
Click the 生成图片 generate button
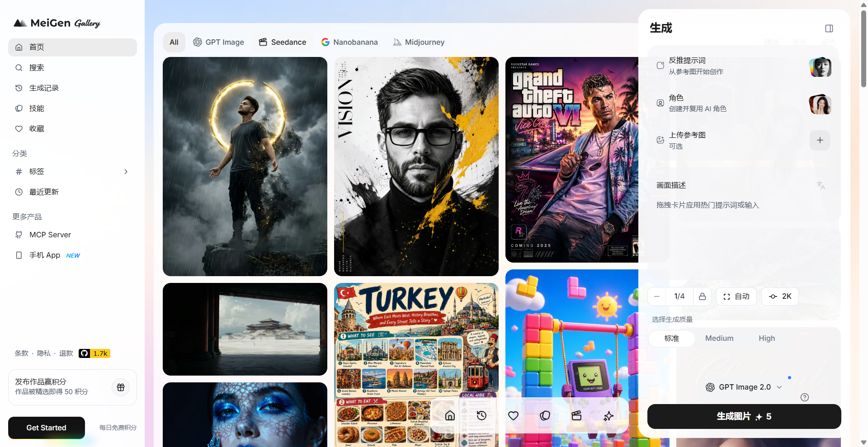[x=744, y=416]
